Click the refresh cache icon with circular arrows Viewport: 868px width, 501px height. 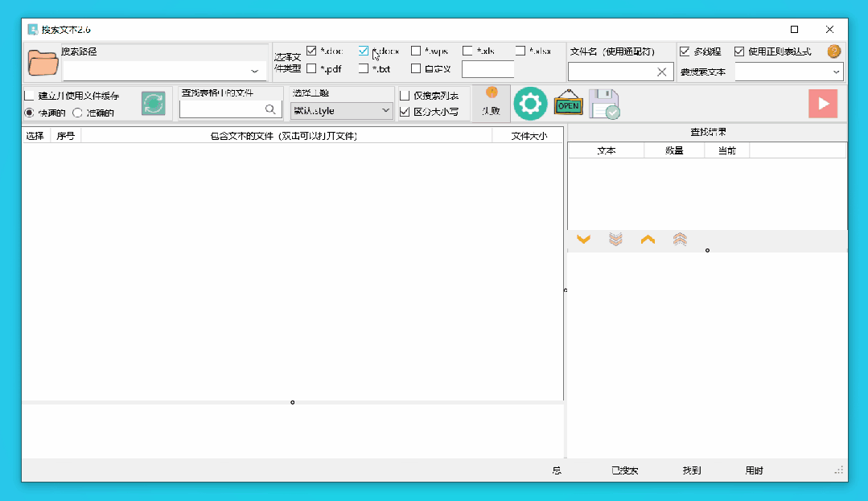click(153, 103)
